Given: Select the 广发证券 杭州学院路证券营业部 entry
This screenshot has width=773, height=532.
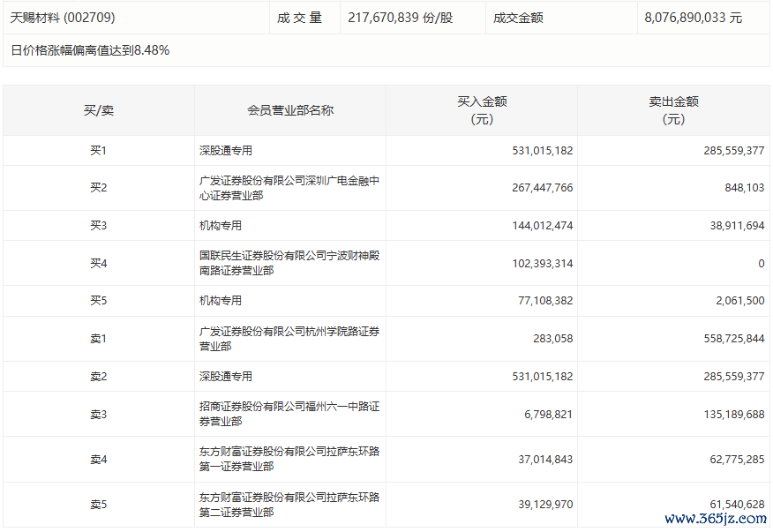Looking at the screenshot, I should 289,339.
